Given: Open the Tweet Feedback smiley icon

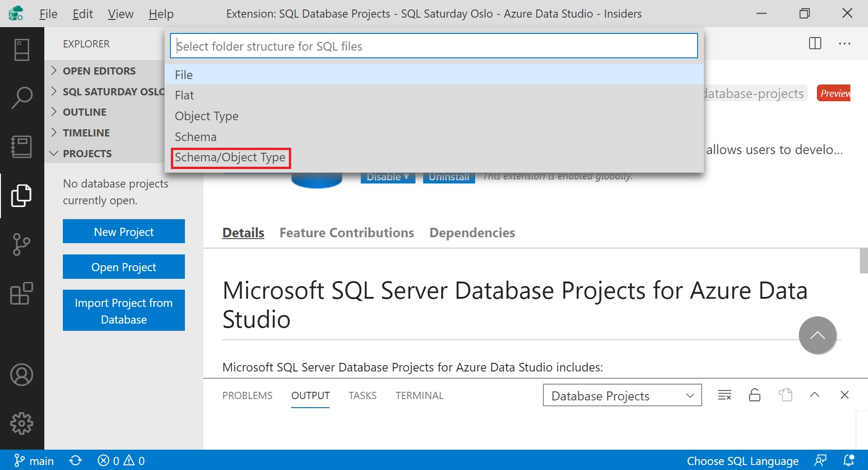Looking at the screenshot, I should click(820, 461).
